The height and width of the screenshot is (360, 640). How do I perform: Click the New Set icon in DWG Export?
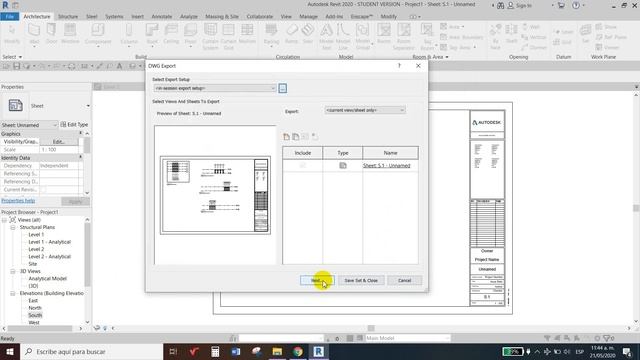click(287, 137)
